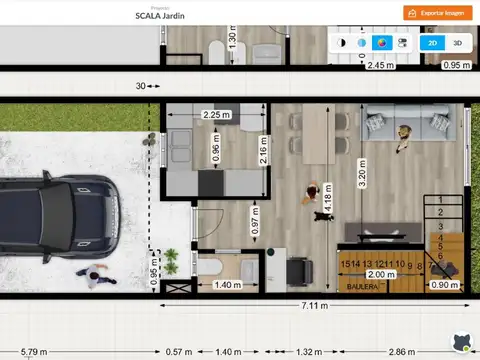
Task: Click the 2.45 m dimension label
Action: point(381,65)
